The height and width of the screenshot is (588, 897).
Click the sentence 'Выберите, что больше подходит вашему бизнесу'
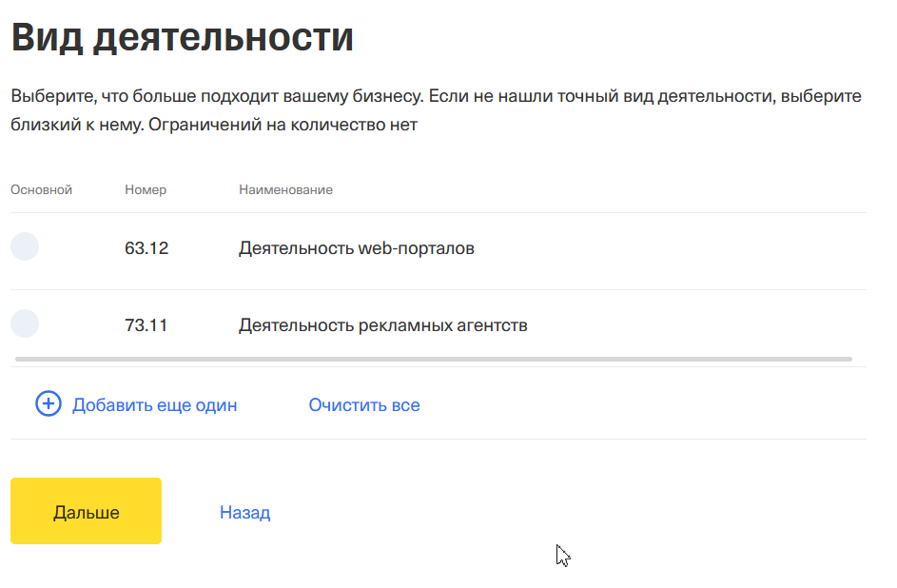tap(217, 95)
